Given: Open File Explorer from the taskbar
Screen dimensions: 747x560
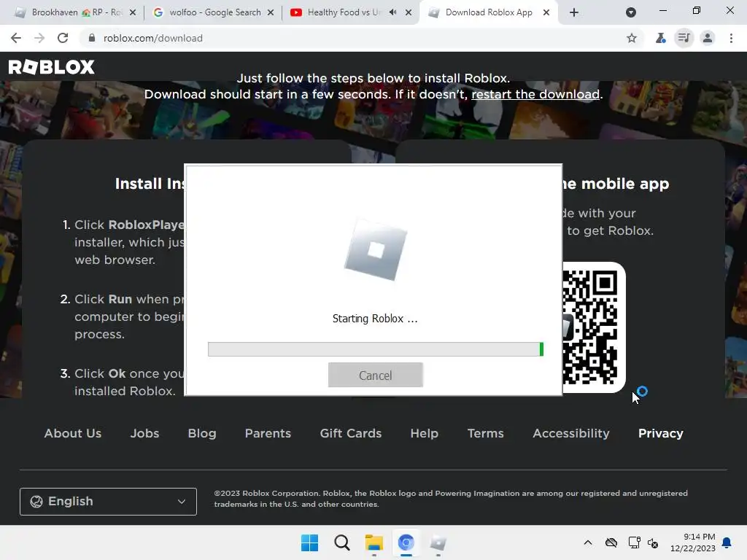Looking at the screenshot, I should point(374,542).
